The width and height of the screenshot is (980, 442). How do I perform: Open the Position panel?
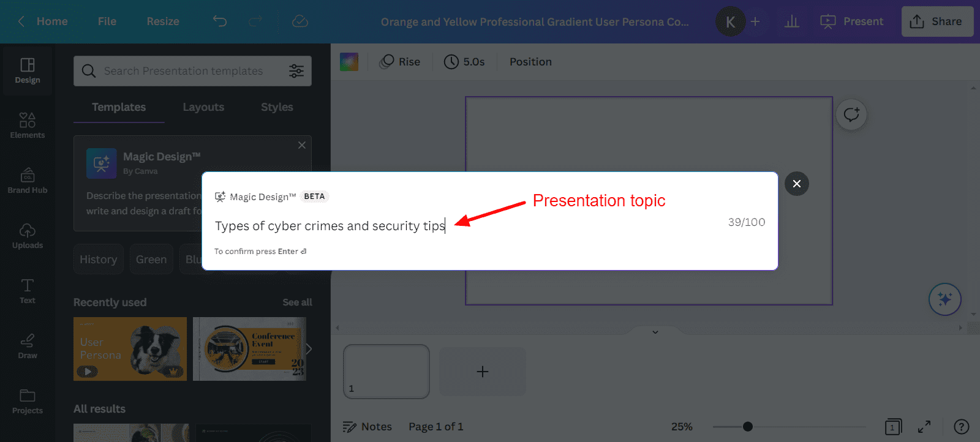pos(530,62)
